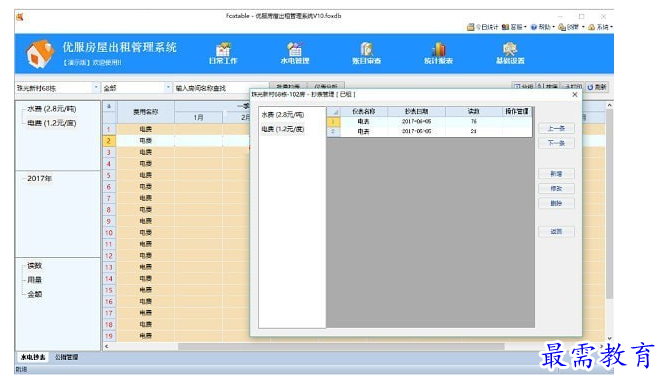Screen dimensions: 663x387
Task: Click the 上一条 button in dialog
Action: click(x=556, y=129)
